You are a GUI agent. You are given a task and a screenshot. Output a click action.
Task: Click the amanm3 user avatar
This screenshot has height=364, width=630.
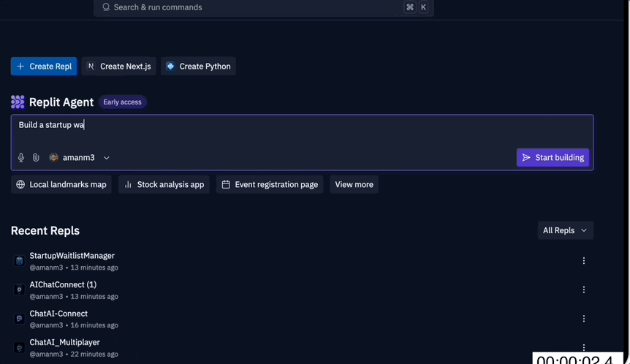(53, 157)
